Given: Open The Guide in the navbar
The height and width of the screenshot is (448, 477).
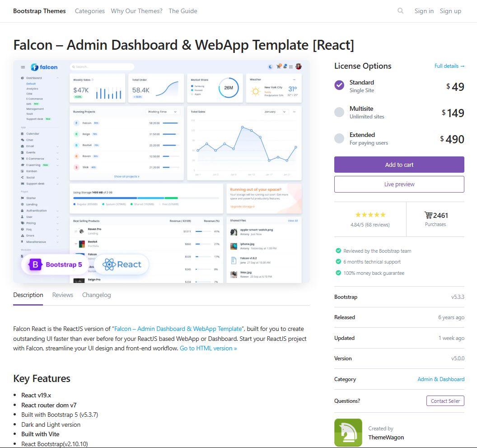Looking at the screenshot, I should point(183,11).
